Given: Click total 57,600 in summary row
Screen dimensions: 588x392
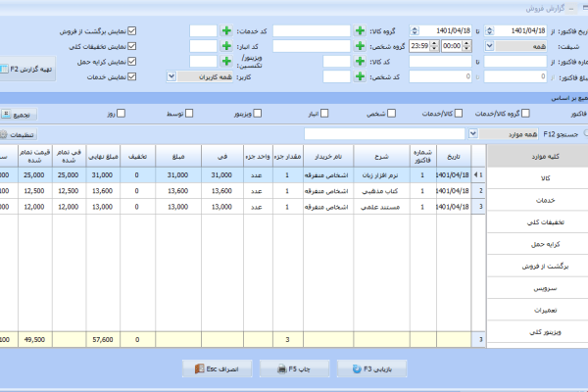Looking at the screenshot, I should click(x=103, y=339).
